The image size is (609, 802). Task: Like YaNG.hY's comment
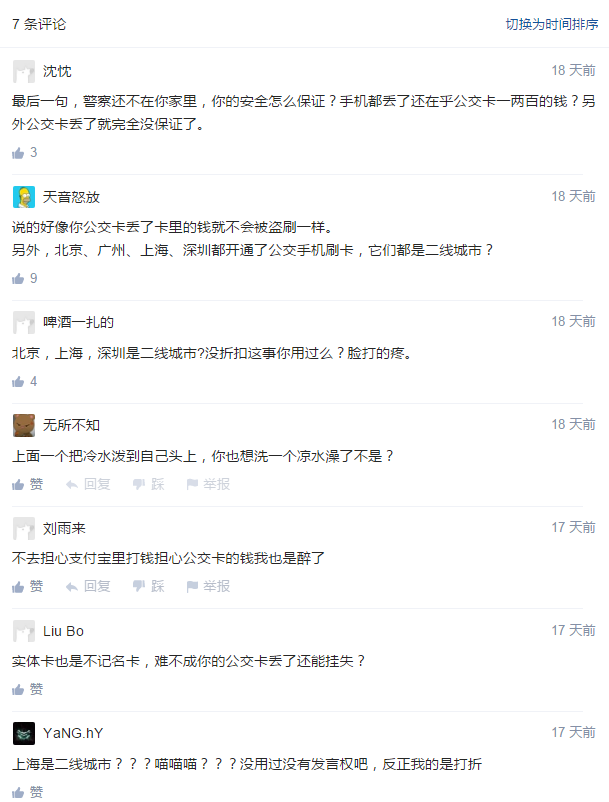pyautogui.click(x=27, y=792)
